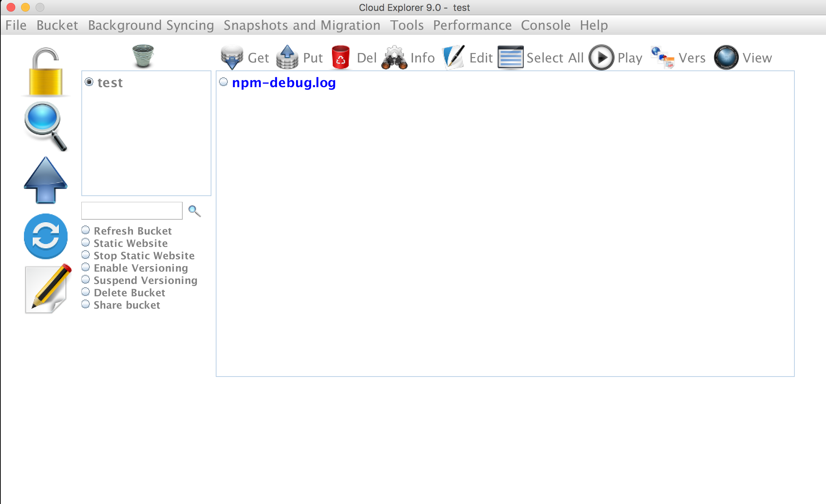Click the small search magnifier beside text field
This screenshot has width=826, height=504.
click(194, 211)
